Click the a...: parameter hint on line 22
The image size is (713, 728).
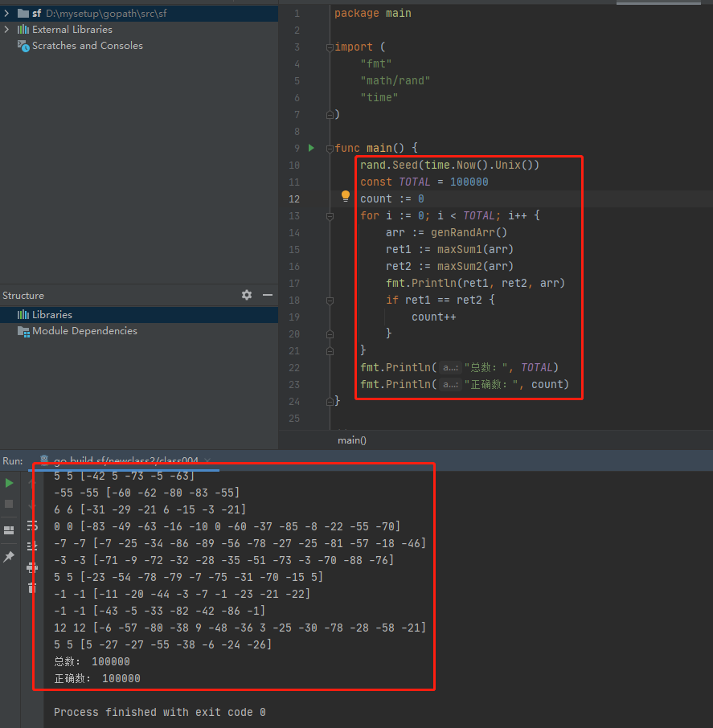(x=449, y=368)
